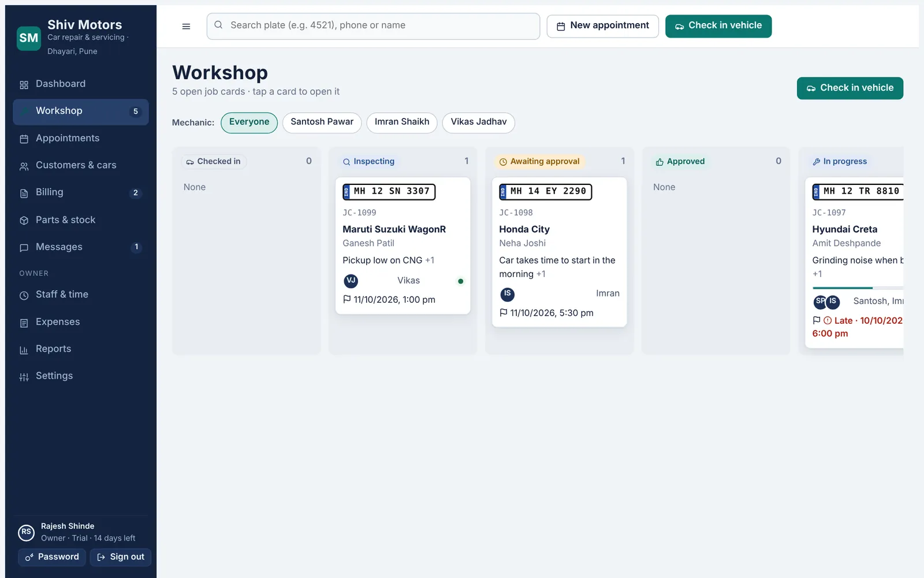
Task: Open Settings page
Action: [81, 376]
